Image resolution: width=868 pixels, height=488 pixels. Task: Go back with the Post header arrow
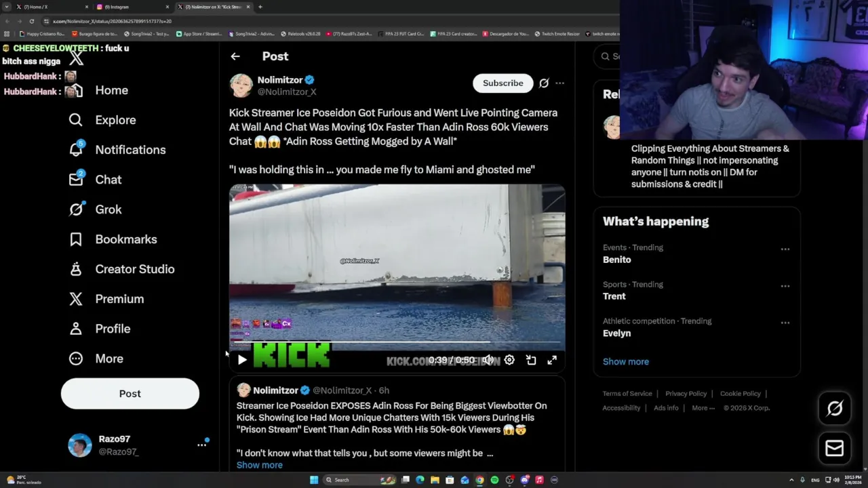[x=235, y=56]
